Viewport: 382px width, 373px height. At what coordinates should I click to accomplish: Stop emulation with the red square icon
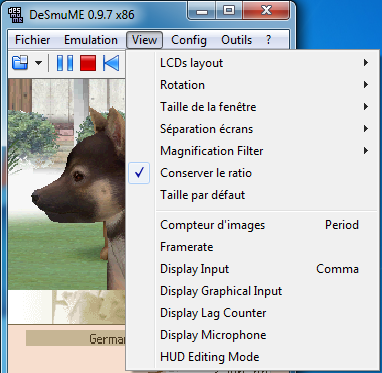click(88, 63)
